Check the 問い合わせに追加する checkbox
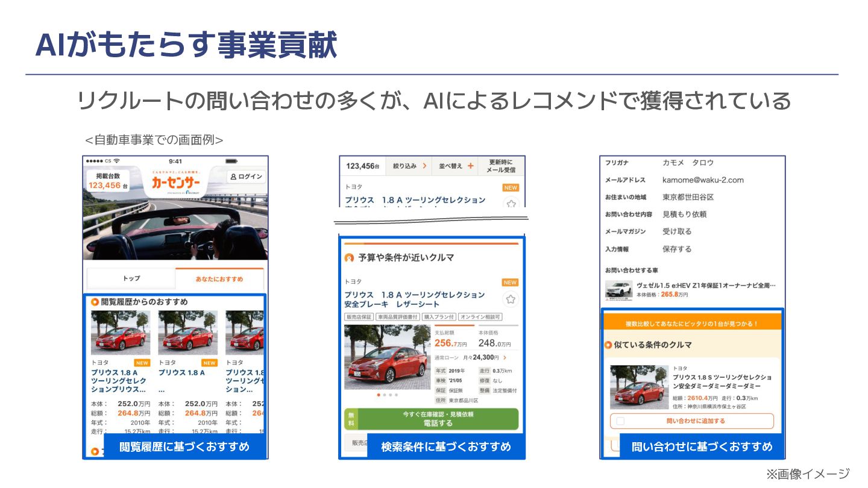The width and height of the screenshot is (868, 488). pos(620,421)
